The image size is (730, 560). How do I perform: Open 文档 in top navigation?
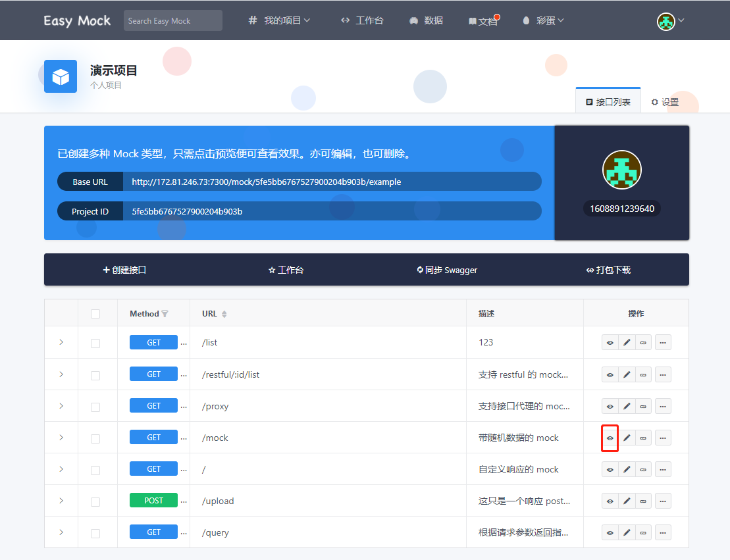click(x=483, y=21)
